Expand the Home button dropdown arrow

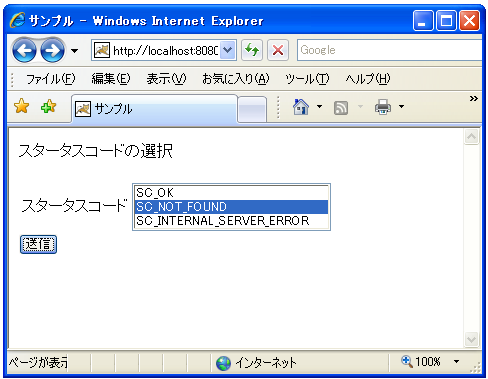tap(319, 107)
